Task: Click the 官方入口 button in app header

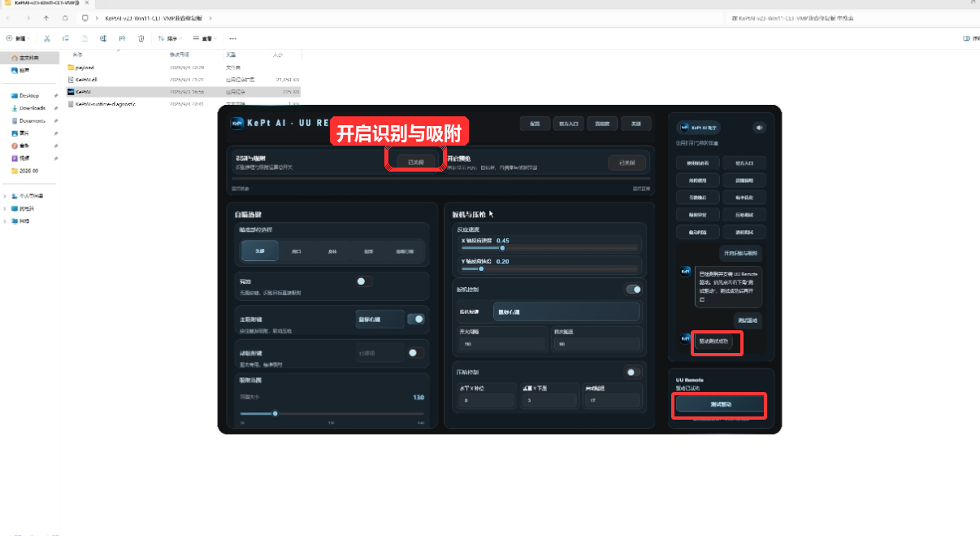Action: [569, 124]
